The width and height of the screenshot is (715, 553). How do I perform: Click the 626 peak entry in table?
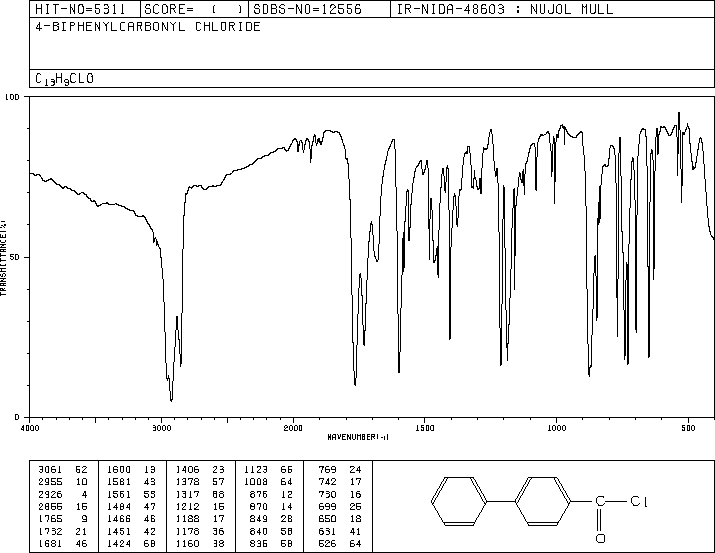coord(340,543)
